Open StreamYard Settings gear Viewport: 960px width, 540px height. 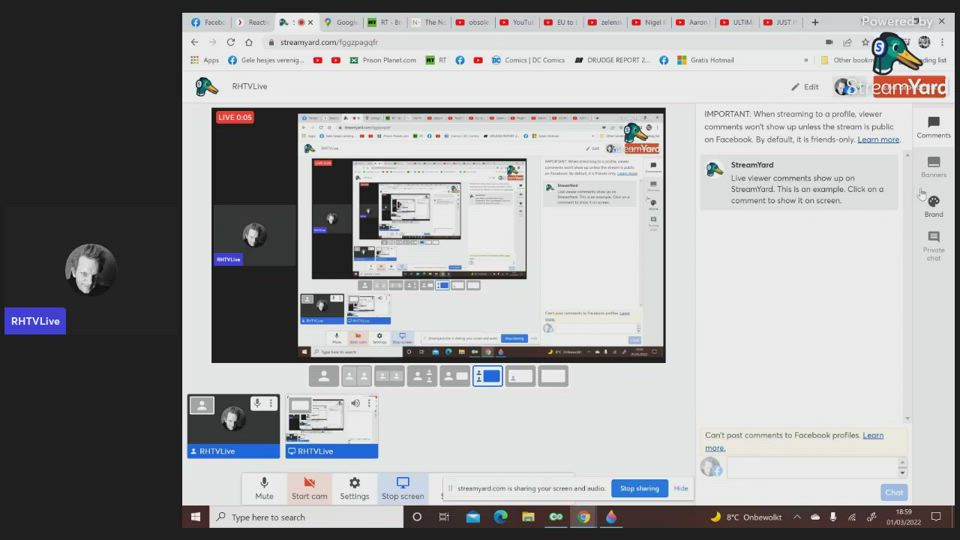coord(354,488)
